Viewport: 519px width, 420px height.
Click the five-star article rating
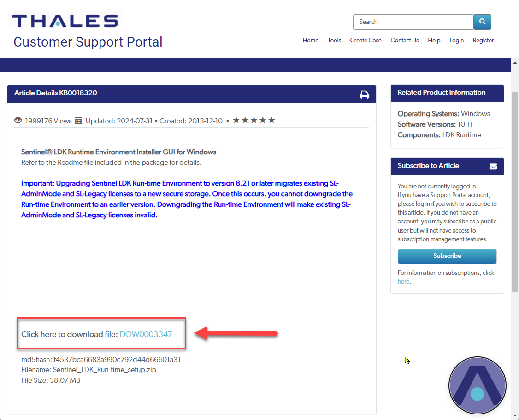[254, 120]
